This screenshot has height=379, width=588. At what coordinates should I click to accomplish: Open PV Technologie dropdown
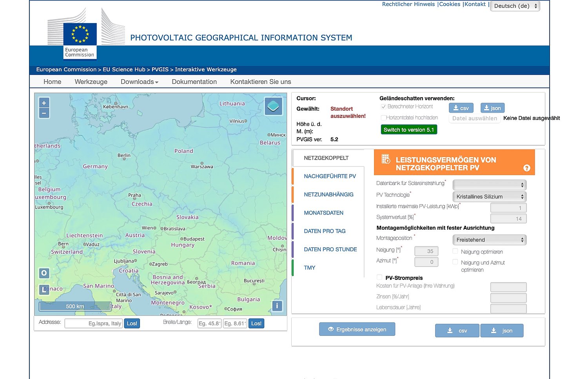click(490, 196)
